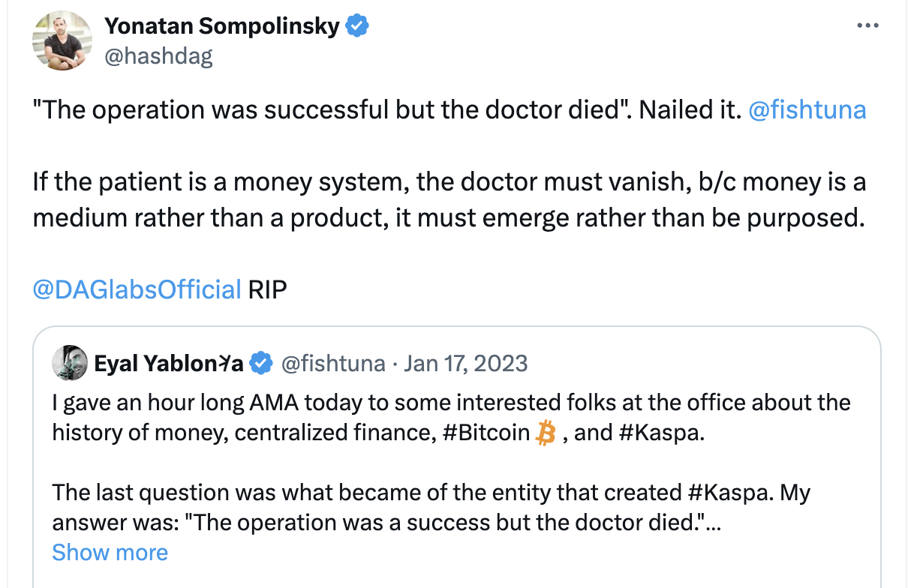914x588 pixels.
Task: Click the @hashdag handle
Action: [x=158, y=56]
